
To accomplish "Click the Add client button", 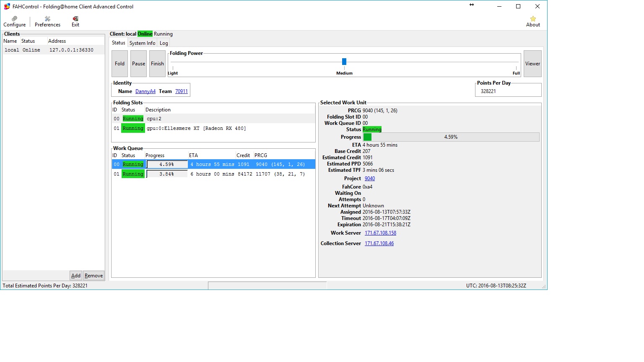I will 76,276.
